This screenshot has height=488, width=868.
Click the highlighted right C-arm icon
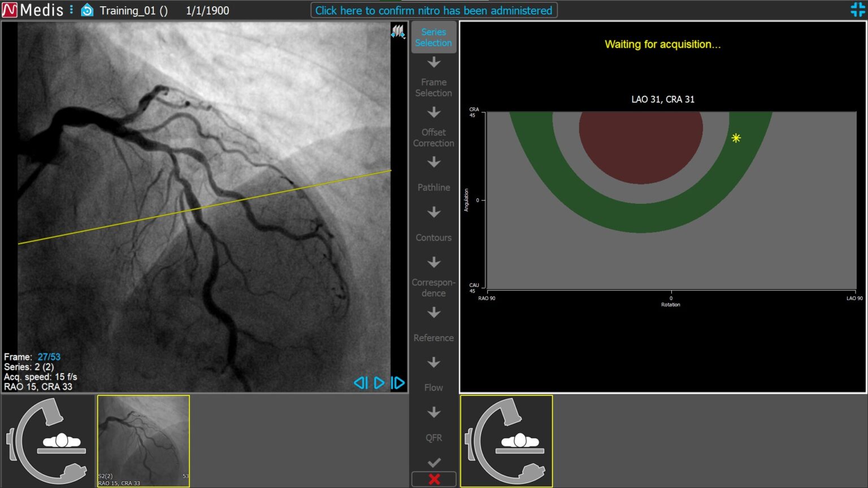(x=506, y=441)
